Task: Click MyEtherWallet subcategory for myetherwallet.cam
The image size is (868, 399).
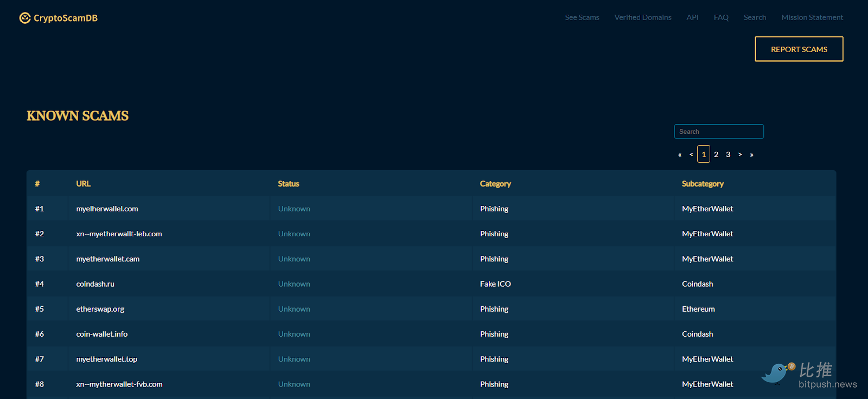Action: coord(707,259)
